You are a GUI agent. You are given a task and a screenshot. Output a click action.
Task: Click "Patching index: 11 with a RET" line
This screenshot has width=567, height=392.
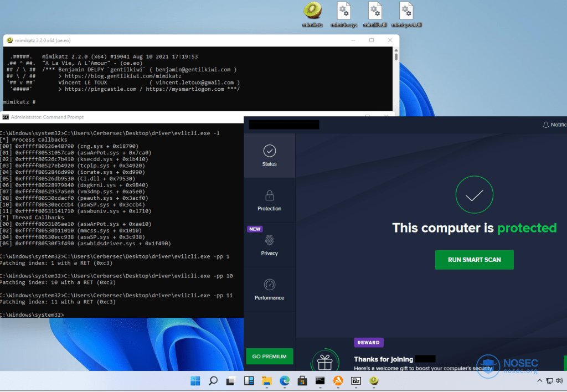click(x=58, y=302)
